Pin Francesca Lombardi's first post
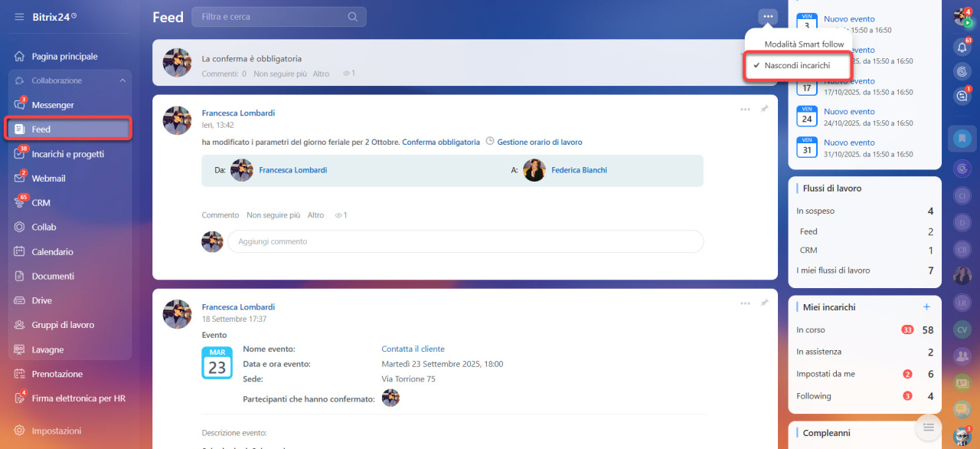This screenshot has width=980, height=449. pyautogui.click(x=764, y=110)
